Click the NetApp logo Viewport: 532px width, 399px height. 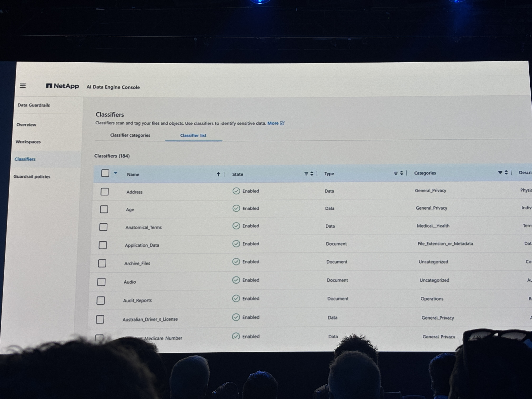pyautogui.click(x=62, y=86)
